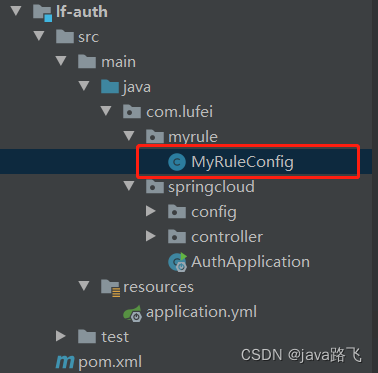This screenshot has width=378, height=373.
Task: Click the application.yml Spring config icon
Action: coord(132,313)
